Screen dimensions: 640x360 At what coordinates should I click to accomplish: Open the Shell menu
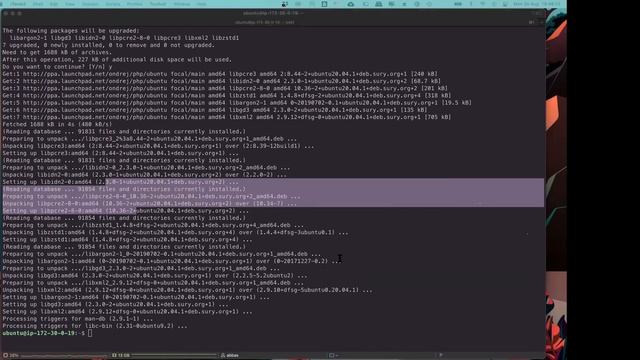point(38,4)
